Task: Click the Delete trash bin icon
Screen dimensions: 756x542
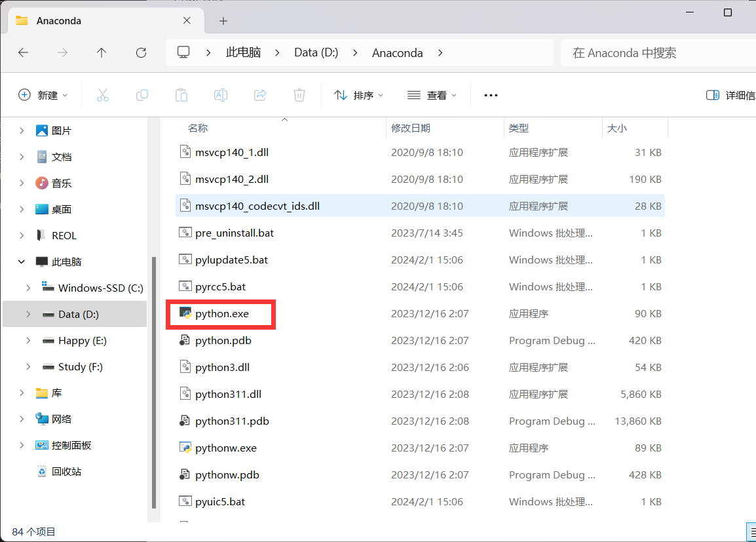Action: 299,95
